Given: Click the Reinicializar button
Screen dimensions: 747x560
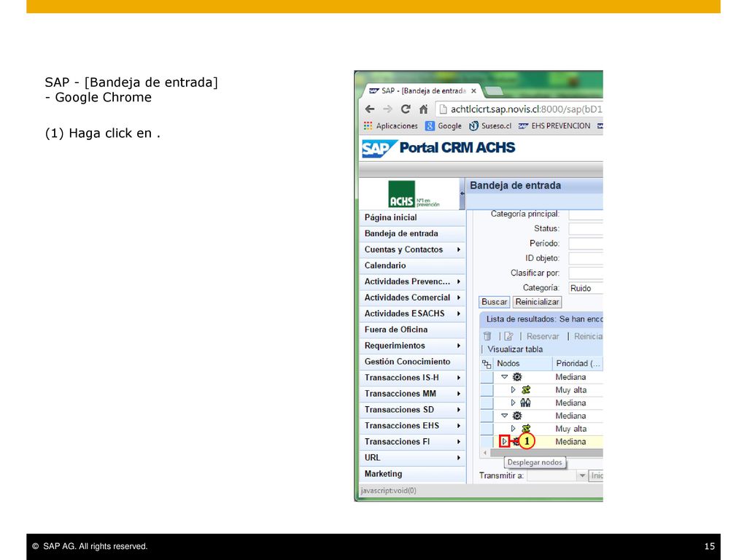Looking at the screenshot, I should click(x=537, y=302).
